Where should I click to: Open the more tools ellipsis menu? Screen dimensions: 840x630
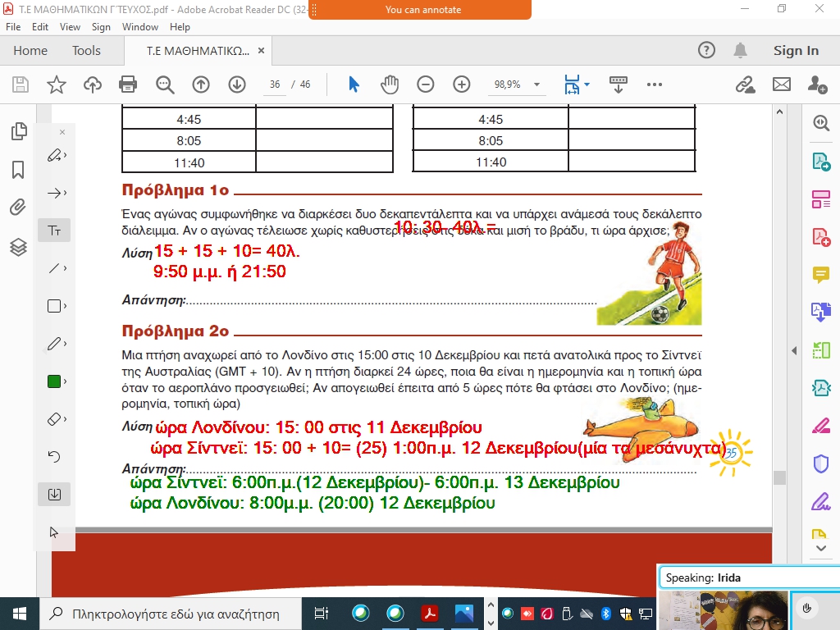(655, 84)
